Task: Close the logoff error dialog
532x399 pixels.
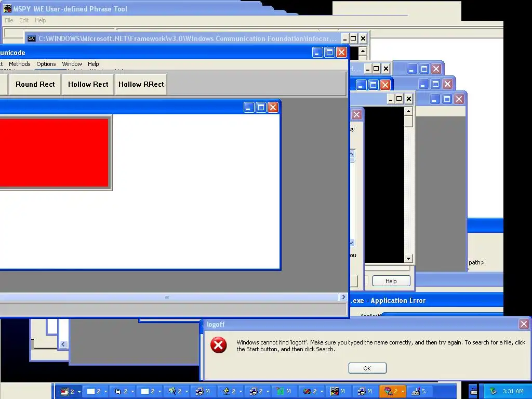Action: coord(524,324)
